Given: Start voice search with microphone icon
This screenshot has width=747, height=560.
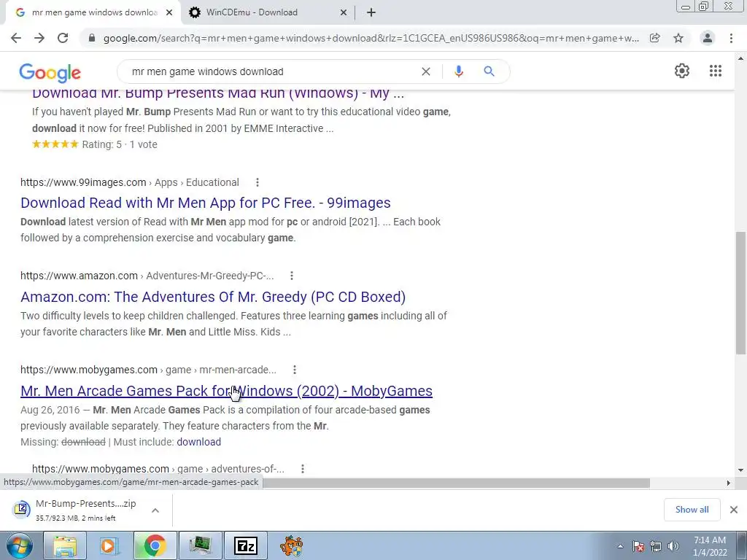Looking at the screenshot, I should coord(458,71).
